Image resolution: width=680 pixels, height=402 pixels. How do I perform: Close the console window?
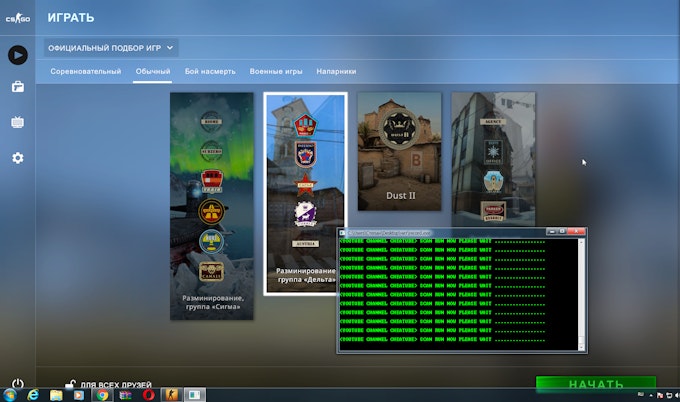pos(576,232)
